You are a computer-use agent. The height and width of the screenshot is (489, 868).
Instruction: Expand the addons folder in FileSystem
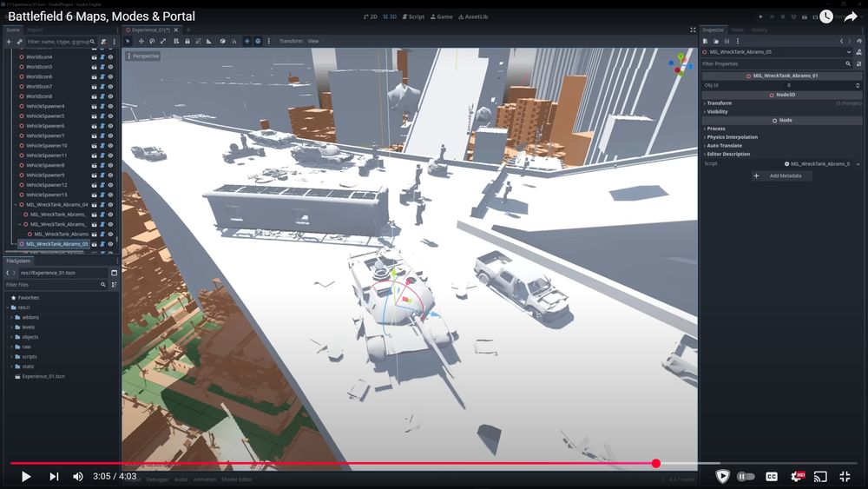click(11, 317)
